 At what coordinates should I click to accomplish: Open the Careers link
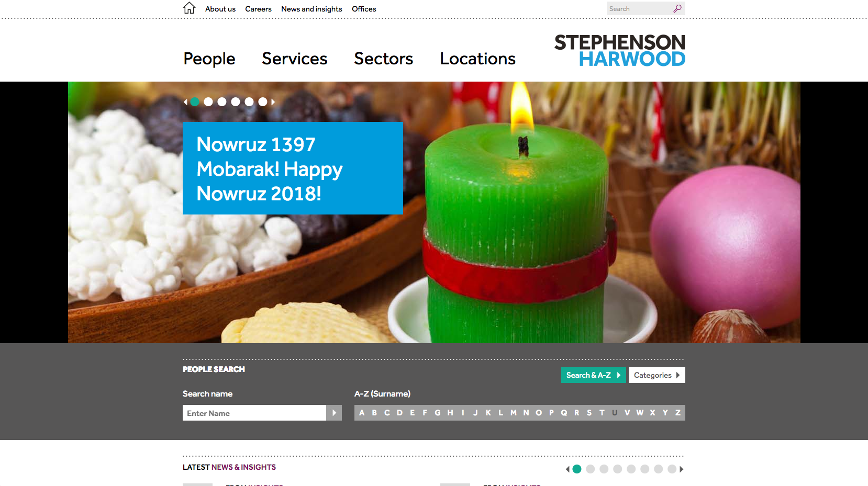point(258,9)
